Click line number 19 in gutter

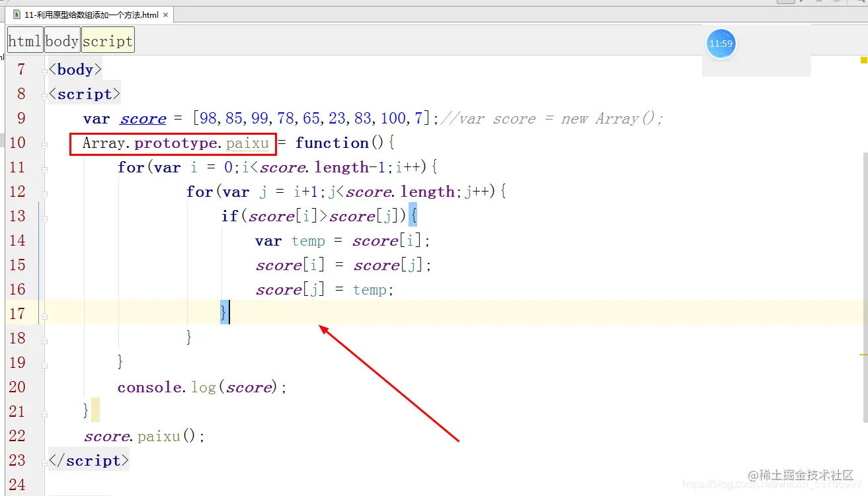[x=18, y=363]
